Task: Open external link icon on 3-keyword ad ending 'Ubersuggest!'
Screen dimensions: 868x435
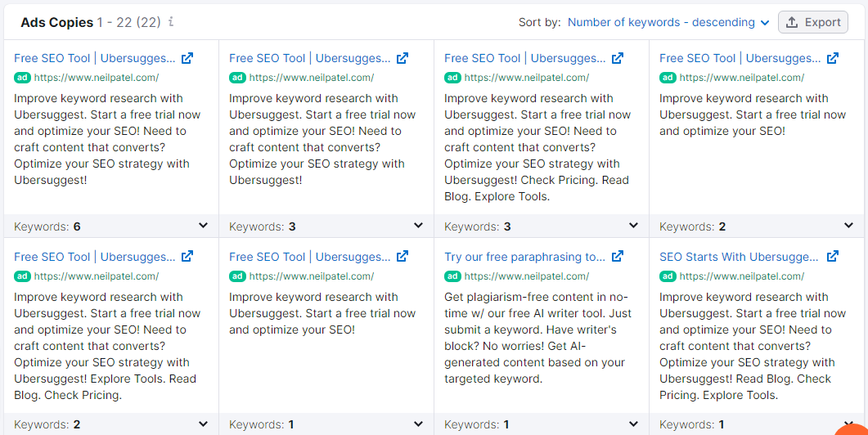Action: point(403,57)
